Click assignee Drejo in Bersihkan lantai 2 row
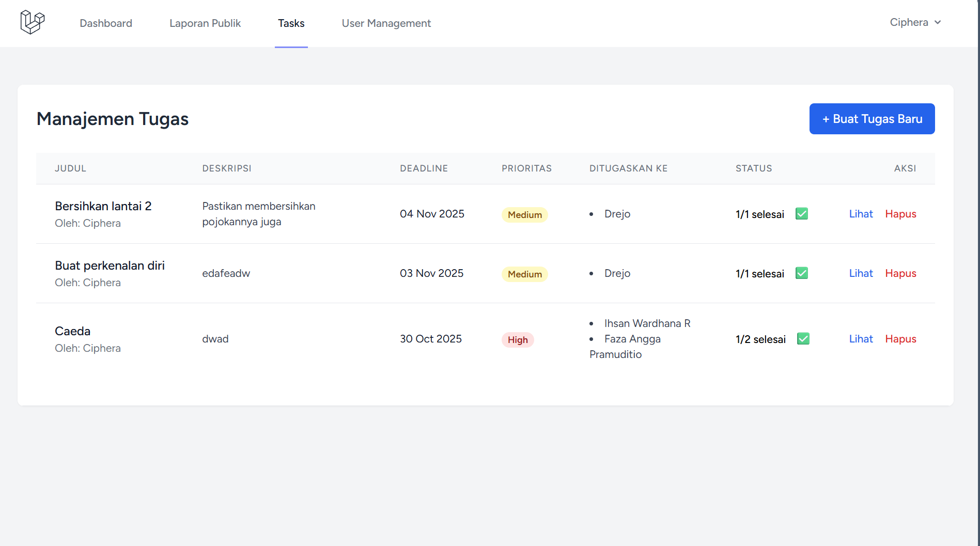 (617, 214)
